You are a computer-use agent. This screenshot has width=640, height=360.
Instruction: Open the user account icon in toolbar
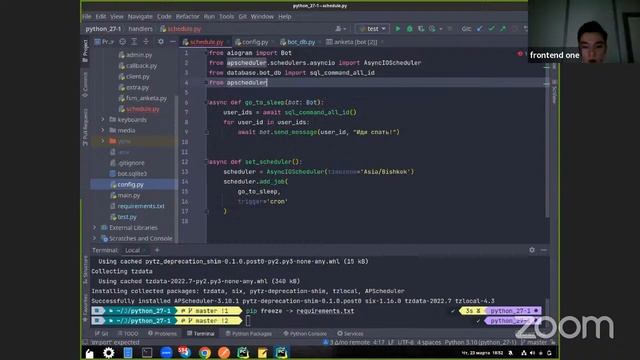340,29
